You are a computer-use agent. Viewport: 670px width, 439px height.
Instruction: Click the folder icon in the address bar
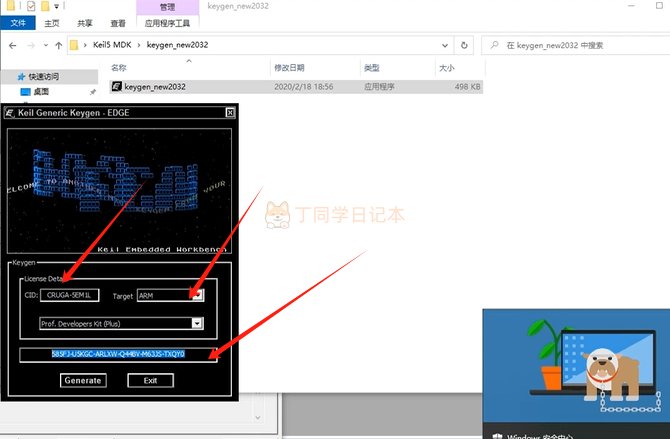click(74, 45)
